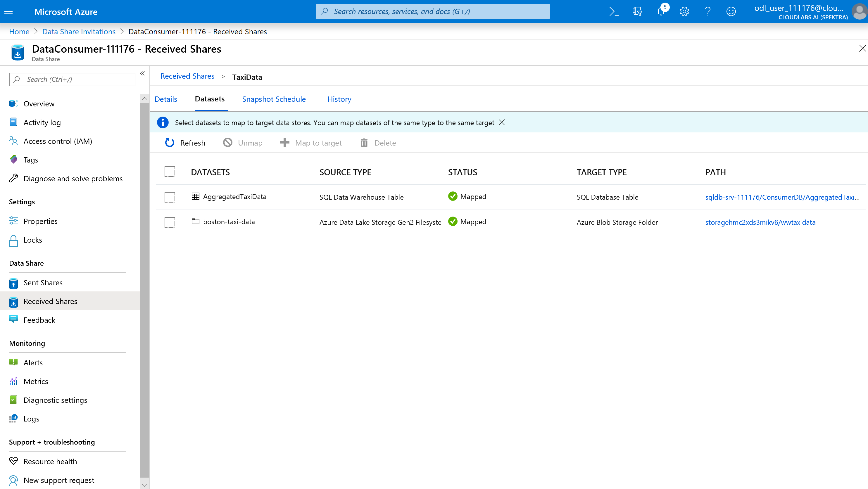Click the Properties sidebar icon
This screenshot has width=868, height=489.
click(13, 221)
